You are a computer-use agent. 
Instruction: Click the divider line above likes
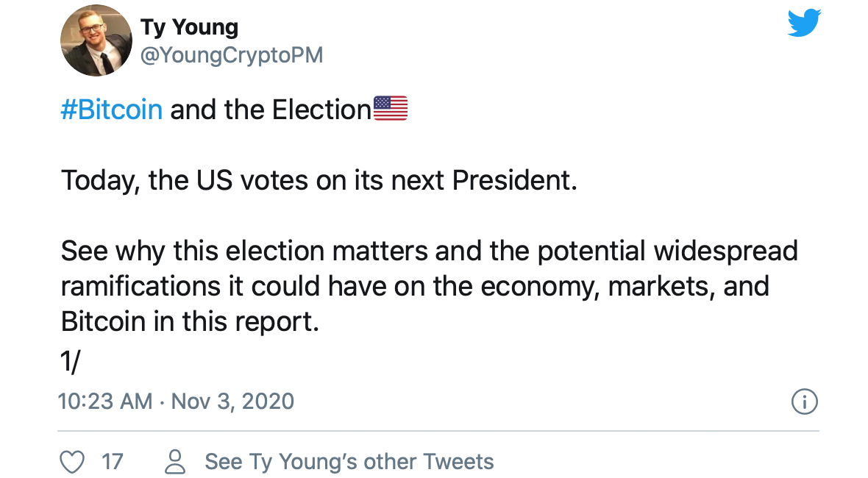[x=438, y=430]
